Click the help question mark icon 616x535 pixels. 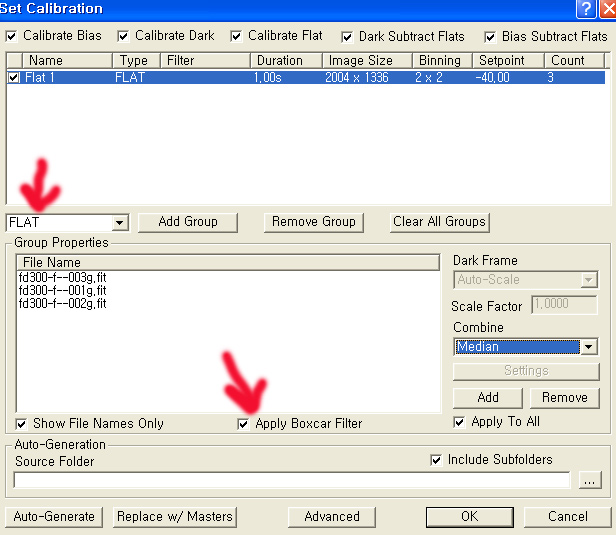[585, 8]
